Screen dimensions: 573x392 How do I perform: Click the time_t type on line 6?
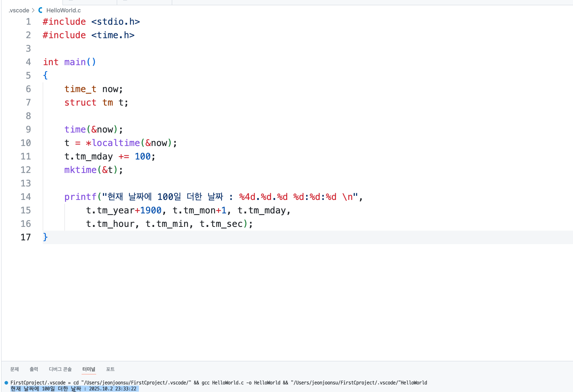click(x=80, y=89)
